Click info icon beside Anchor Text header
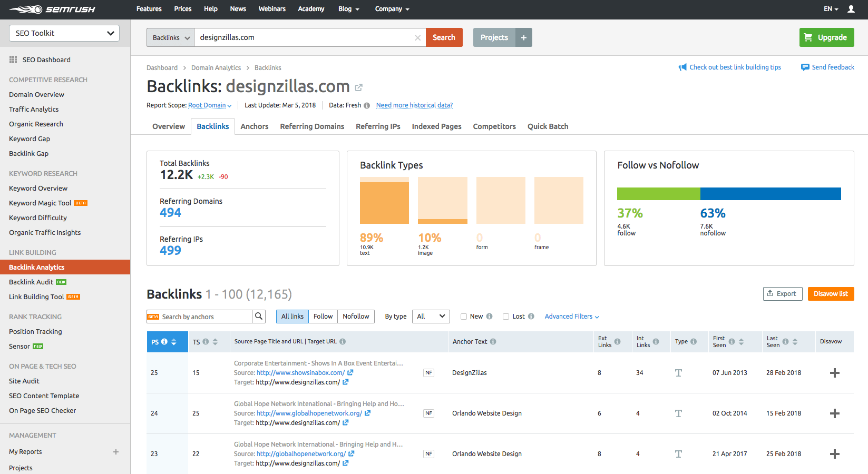 [x=493, y=342]
